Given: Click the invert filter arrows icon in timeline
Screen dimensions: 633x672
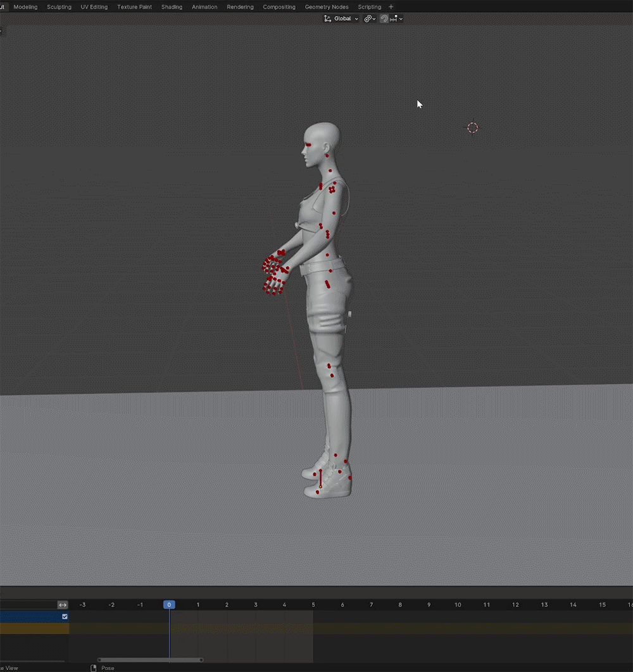Looking at the screenshot, I should tap(63, 605).
